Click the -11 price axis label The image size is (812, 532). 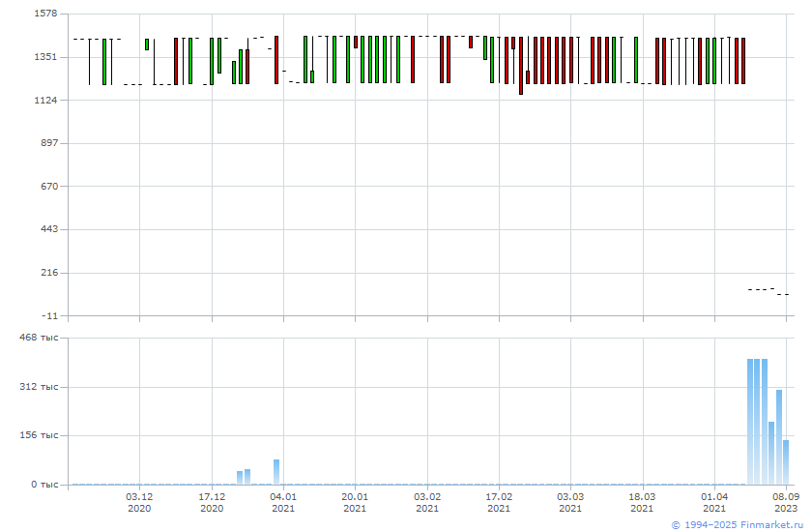(x=49, y=315)
